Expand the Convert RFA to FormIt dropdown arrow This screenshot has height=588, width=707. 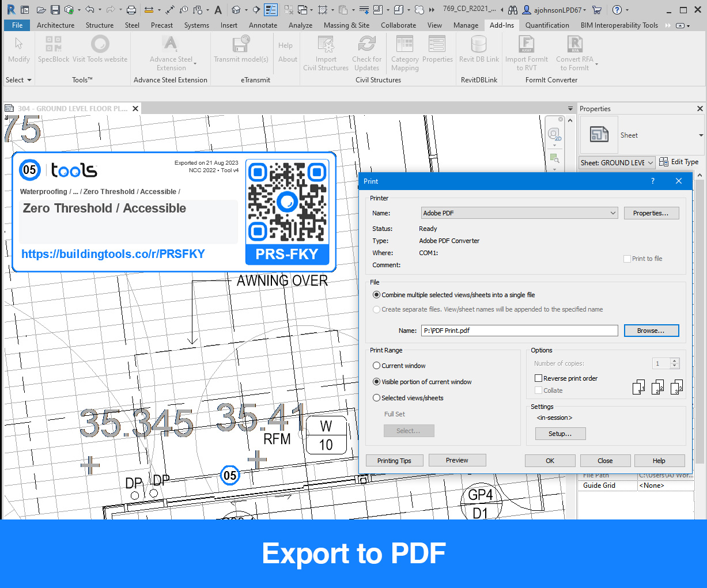pos(596,64)
